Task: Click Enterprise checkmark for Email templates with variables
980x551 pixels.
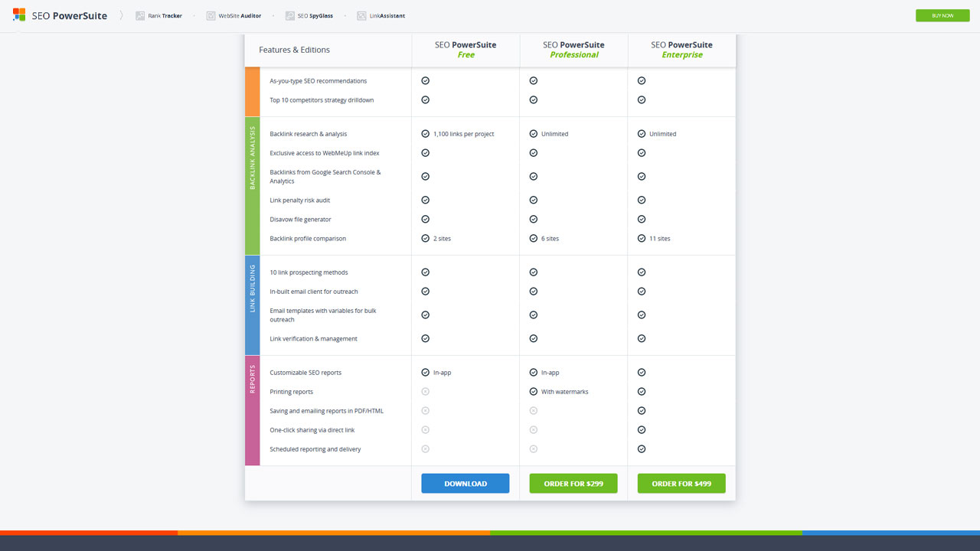Action: click(x=642, y=315)
